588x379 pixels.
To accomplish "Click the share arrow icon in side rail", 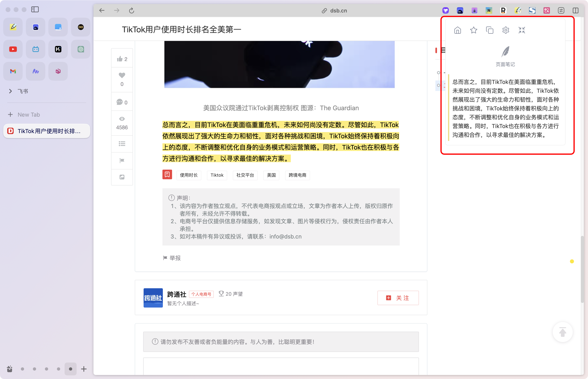I will [122, 177].
